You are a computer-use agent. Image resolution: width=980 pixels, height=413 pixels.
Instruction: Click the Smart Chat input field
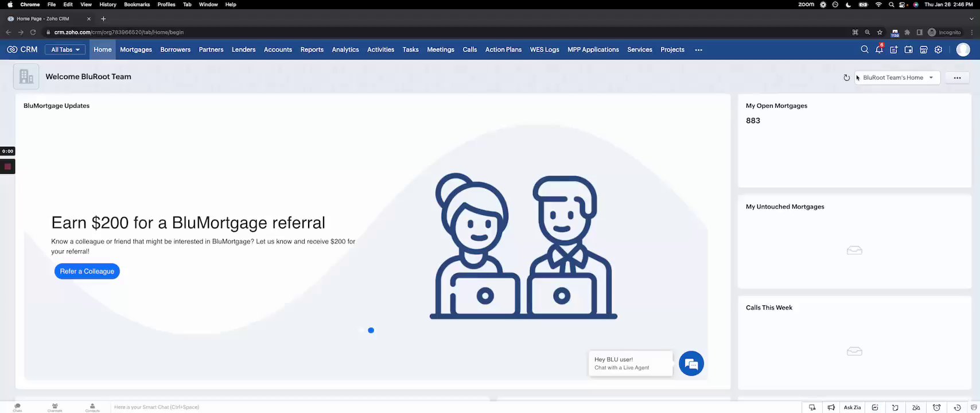point(157,407)
